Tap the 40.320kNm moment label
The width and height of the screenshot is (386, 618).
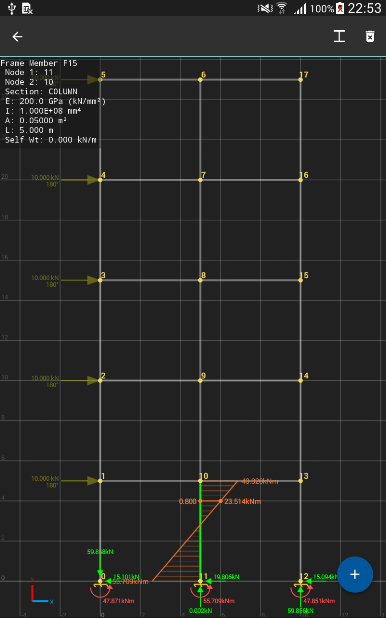pos(260,481)
